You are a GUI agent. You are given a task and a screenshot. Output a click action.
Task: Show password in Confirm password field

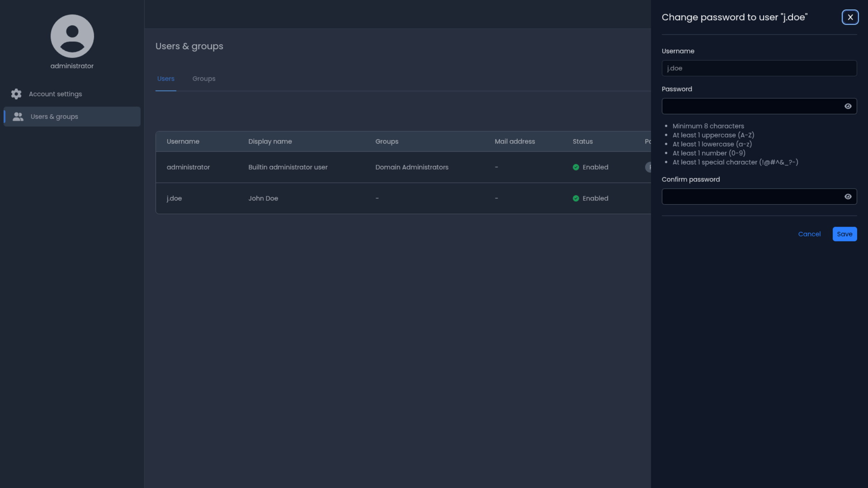(x=848, y=197)
